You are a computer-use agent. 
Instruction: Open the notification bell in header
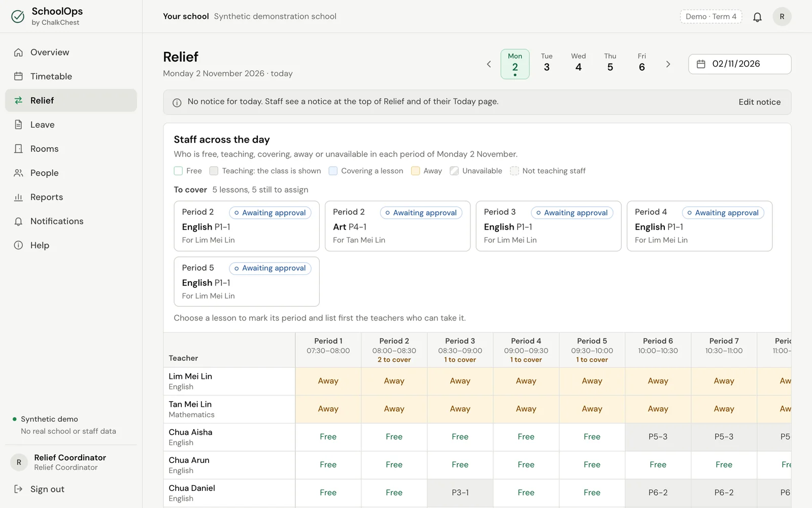coord(757,17)
